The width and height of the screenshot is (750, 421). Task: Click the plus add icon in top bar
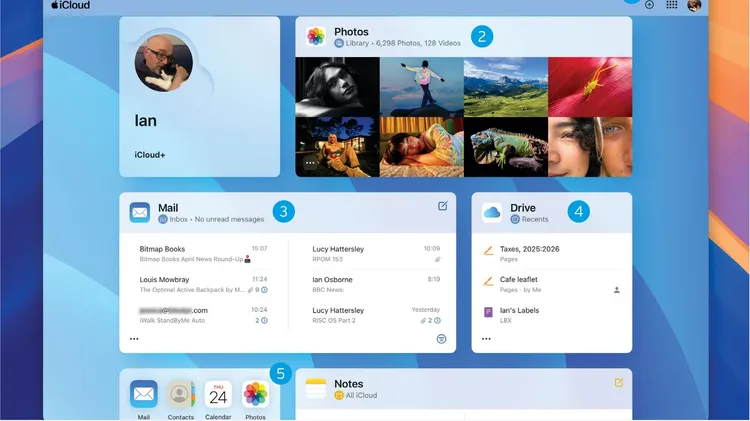(649, 5)
